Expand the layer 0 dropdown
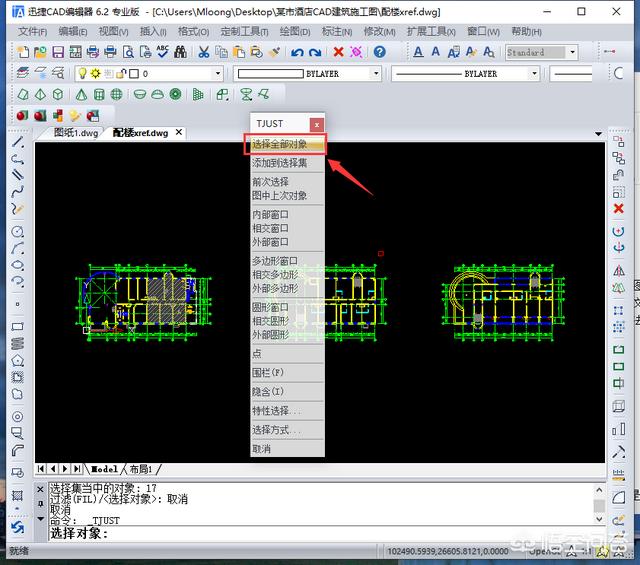This screenshot has height=565, width=640. point(218,73)
